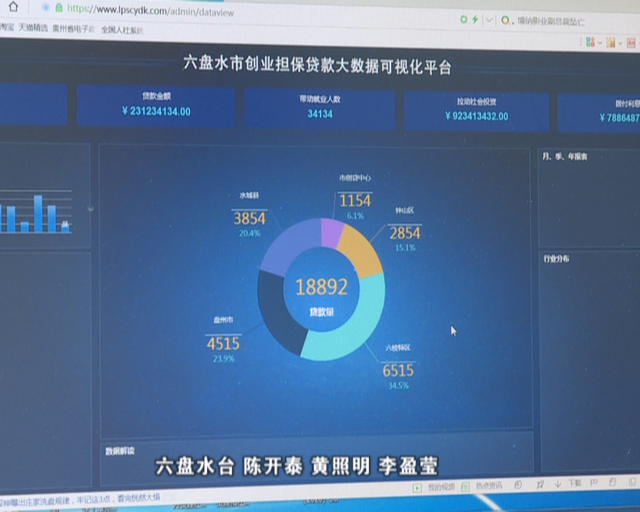Click the URL address field
This screenshot has width=640, height=512.
[x=250, y=10]
